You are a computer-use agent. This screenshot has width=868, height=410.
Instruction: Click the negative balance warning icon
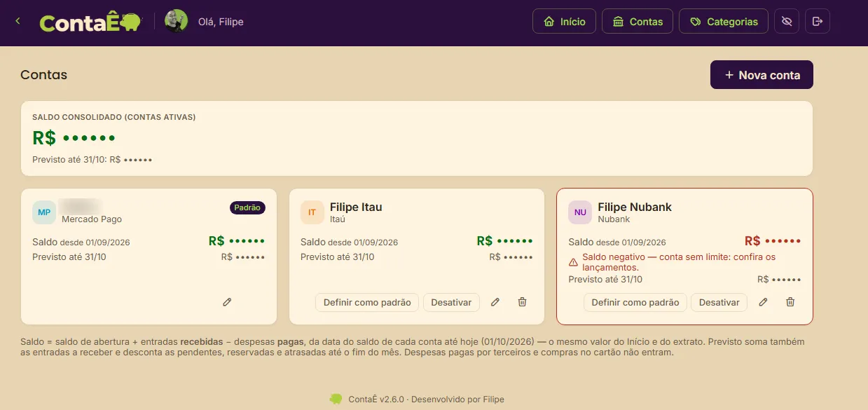pyautogui.click(x=573, y=262)
